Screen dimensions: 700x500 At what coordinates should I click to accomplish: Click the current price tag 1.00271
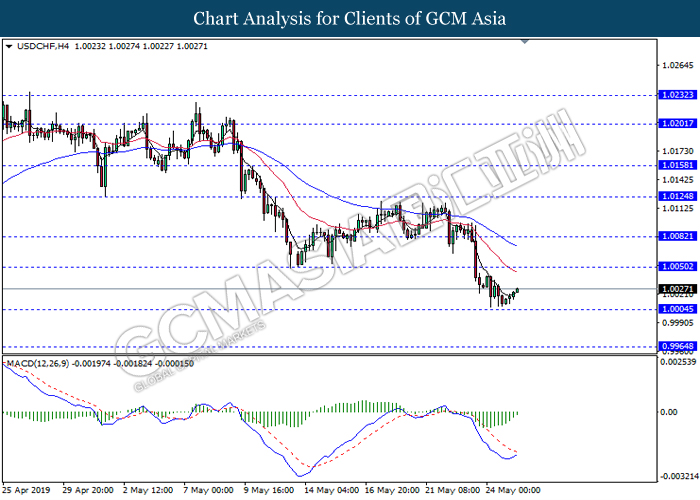(x=678, y=289)
